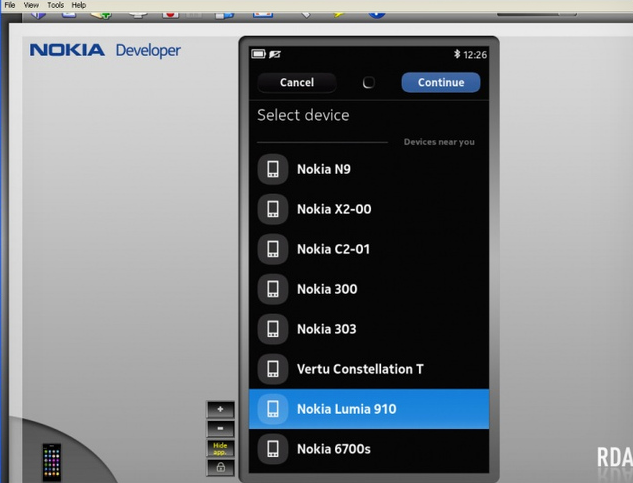Click the phone thumbnail in bottom-left corner

click(x=52, y=461)
